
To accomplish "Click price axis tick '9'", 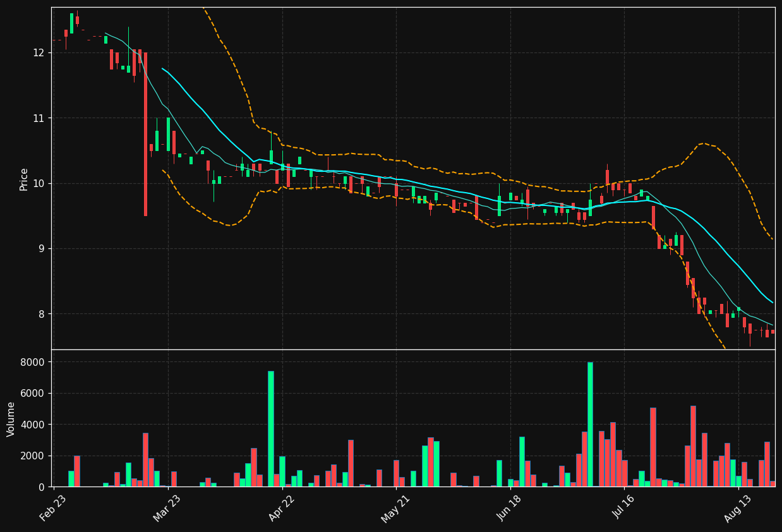I will [42, 248].
